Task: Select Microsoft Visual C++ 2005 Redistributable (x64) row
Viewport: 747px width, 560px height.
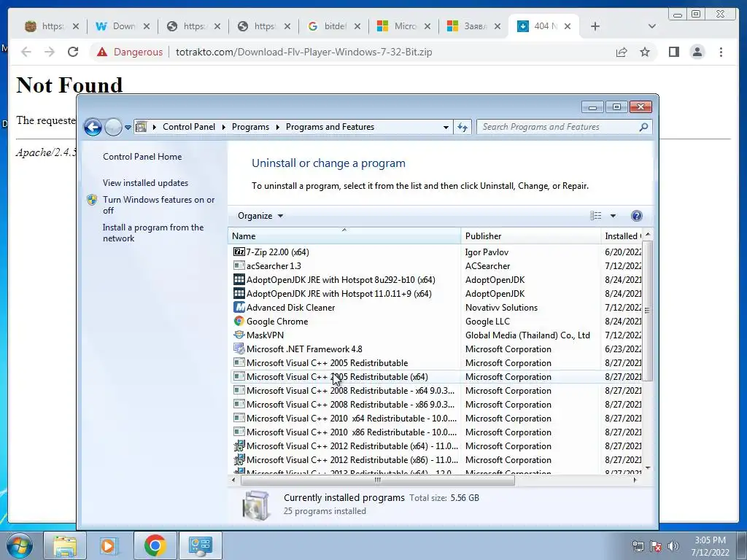Action: (x=436, y=377)
